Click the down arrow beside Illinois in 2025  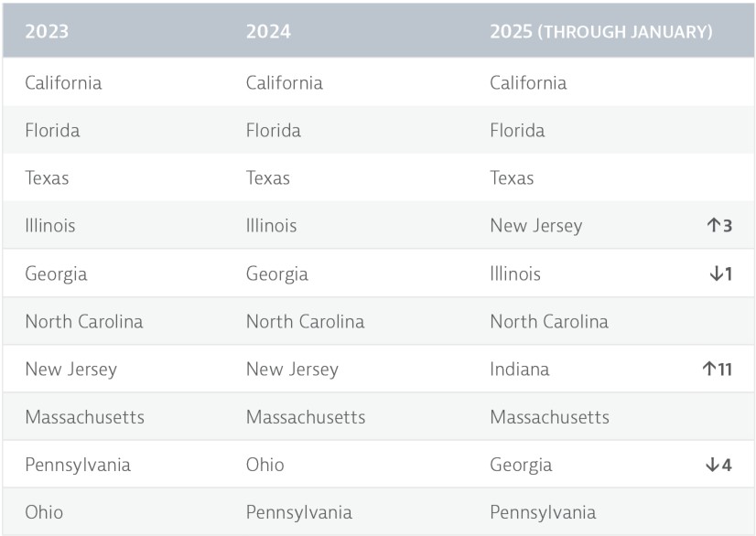click(713, 273)
